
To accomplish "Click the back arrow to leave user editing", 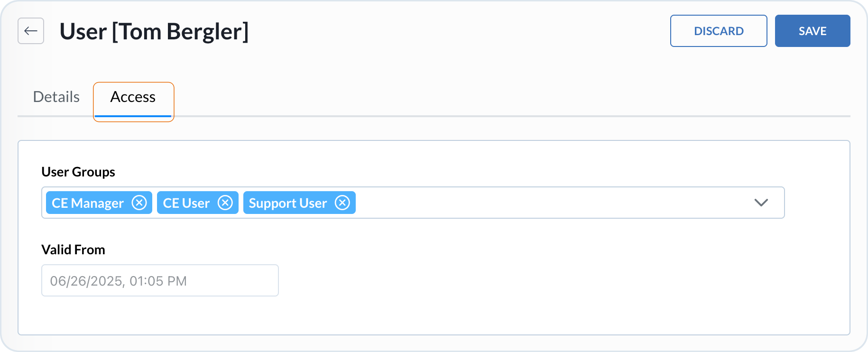I will (30, 31).
